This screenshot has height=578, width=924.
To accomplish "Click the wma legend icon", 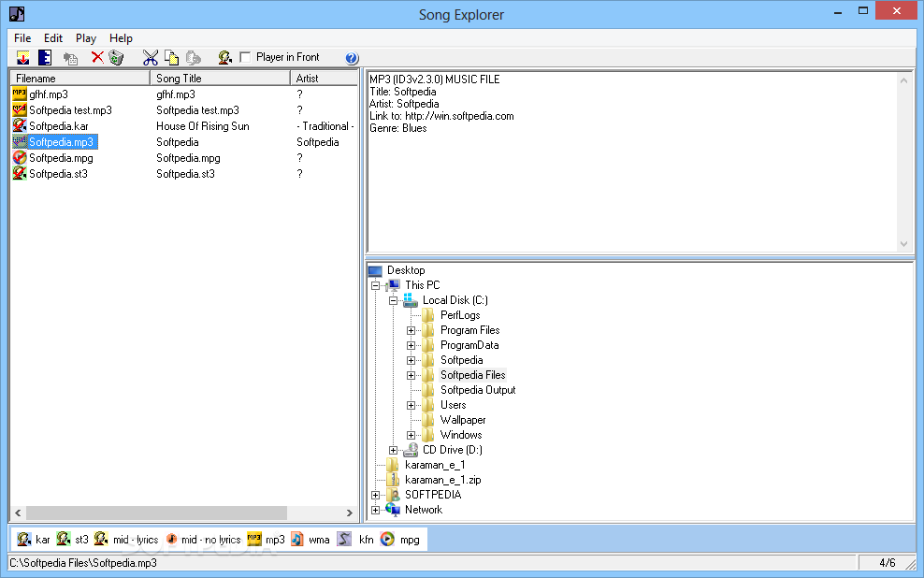I will tap(297, 539).
